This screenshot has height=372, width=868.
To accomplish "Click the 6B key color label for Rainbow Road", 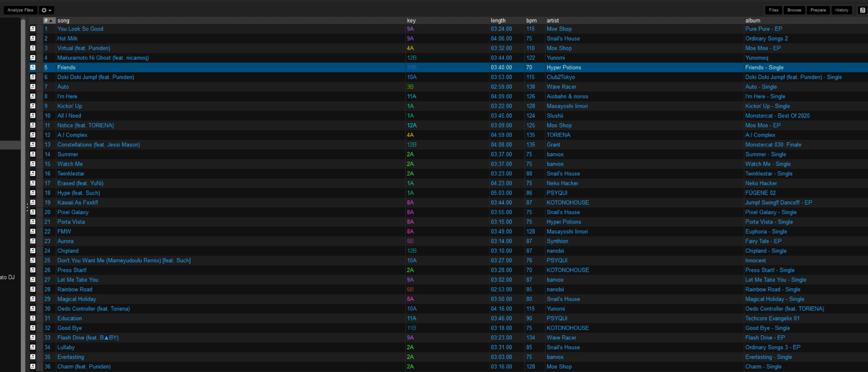I will pos(410,290).
